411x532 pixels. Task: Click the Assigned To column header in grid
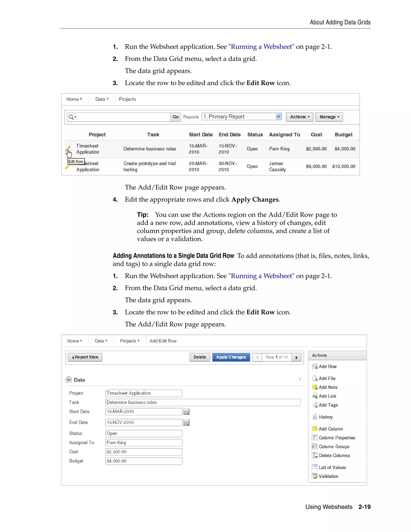click(285, 135)
